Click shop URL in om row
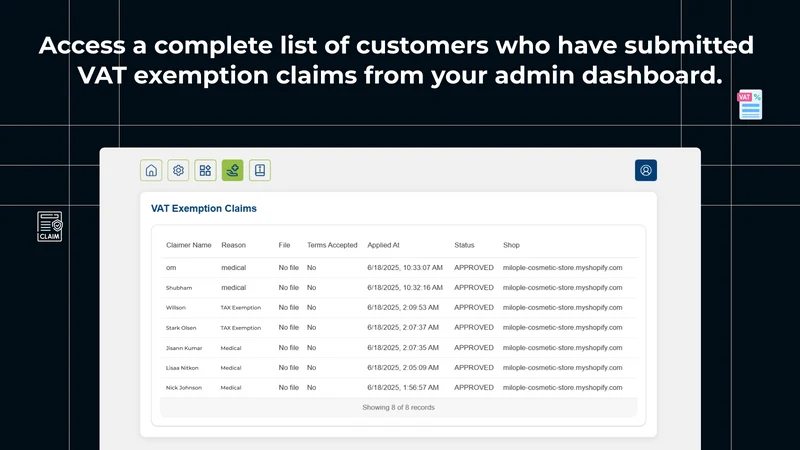 pos(562,267)
